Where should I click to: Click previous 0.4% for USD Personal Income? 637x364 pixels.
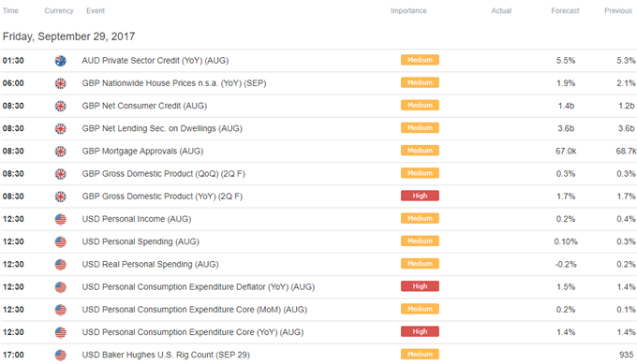626,219
